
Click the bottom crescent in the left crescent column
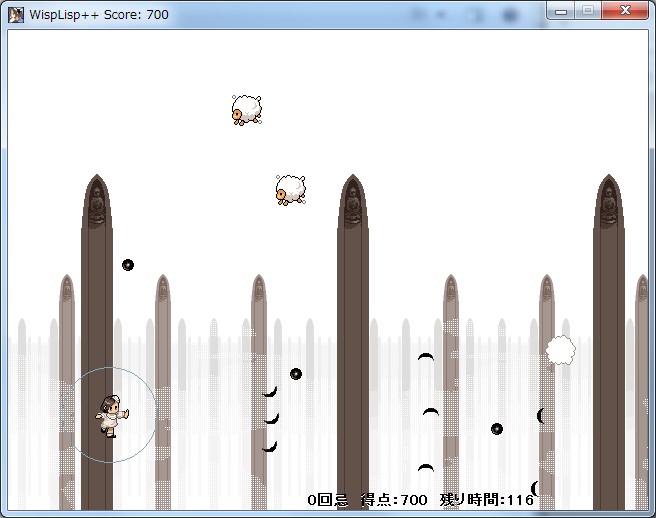click(x=269, y=446)
